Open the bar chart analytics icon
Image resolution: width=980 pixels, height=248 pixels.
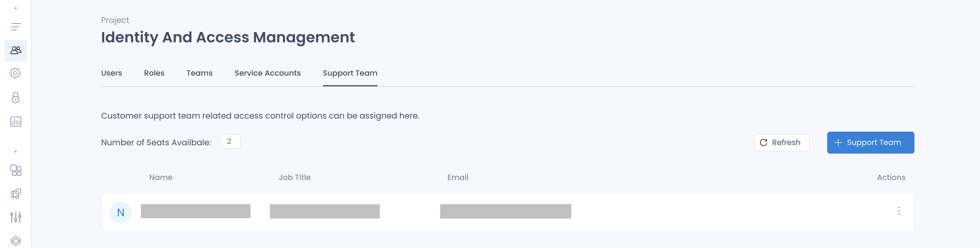(x=16, y=122)
